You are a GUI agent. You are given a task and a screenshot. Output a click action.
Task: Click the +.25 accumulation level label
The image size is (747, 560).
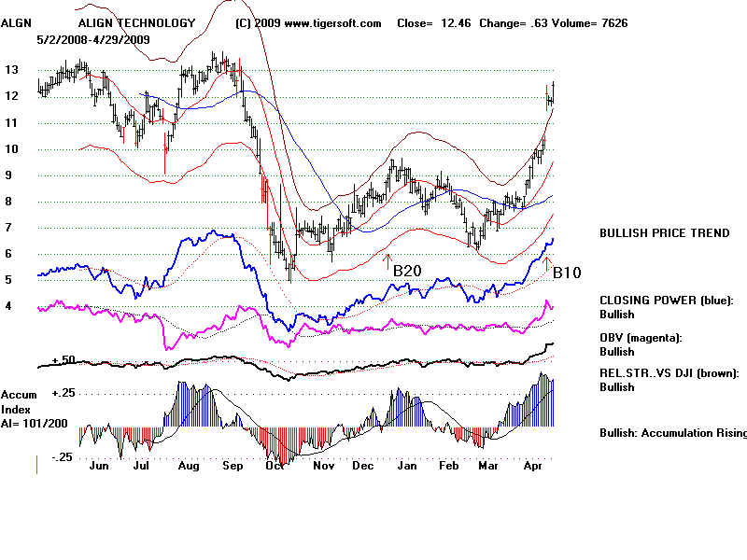[x=63, y=393]
